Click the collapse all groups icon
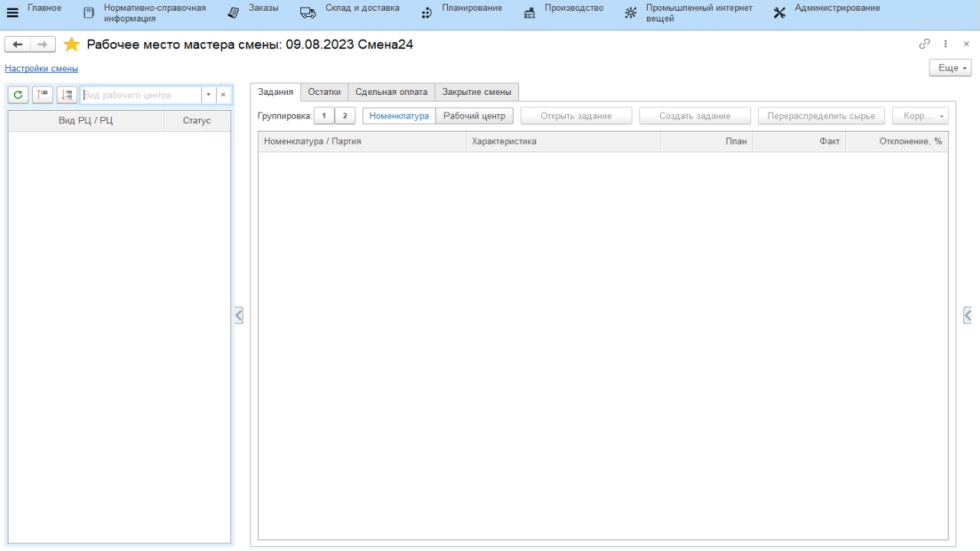Screen dimensions: 980x551 click(x=42, y=95)
